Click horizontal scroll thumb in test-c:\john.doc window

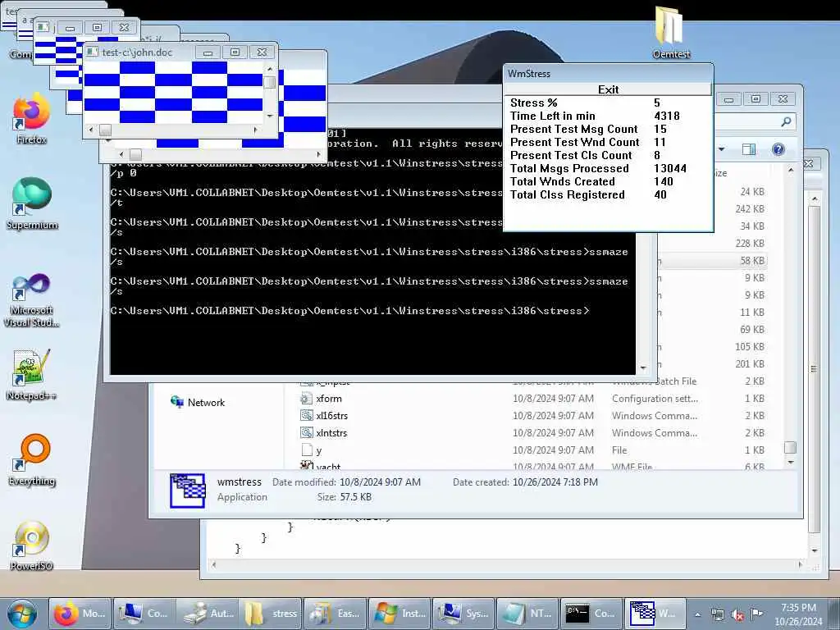pyautogui.click(x=106, y=130)
